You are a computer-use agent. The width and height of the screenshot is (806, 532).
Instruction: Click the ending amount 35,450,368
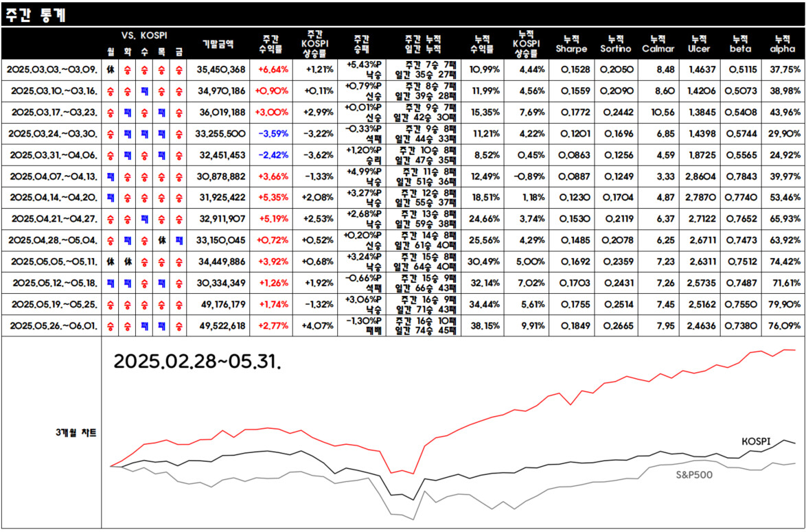220,69
